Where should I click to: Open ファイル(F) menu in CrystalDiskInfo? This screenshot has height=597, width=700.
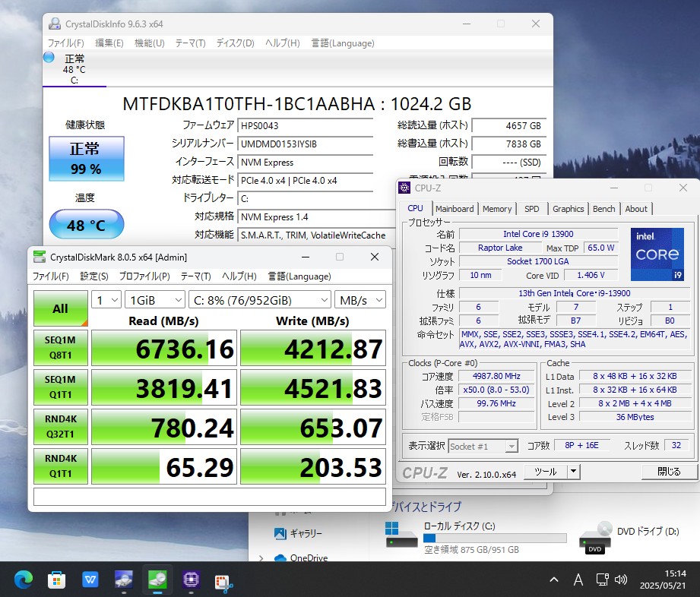click(x=65, y=43)
